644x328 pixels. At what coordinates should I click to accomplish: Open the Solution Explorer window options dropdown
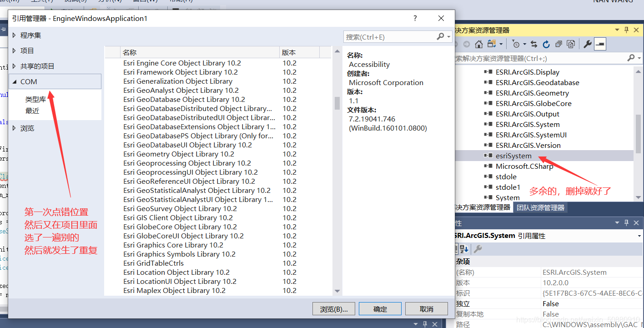(x=617, y=30)
